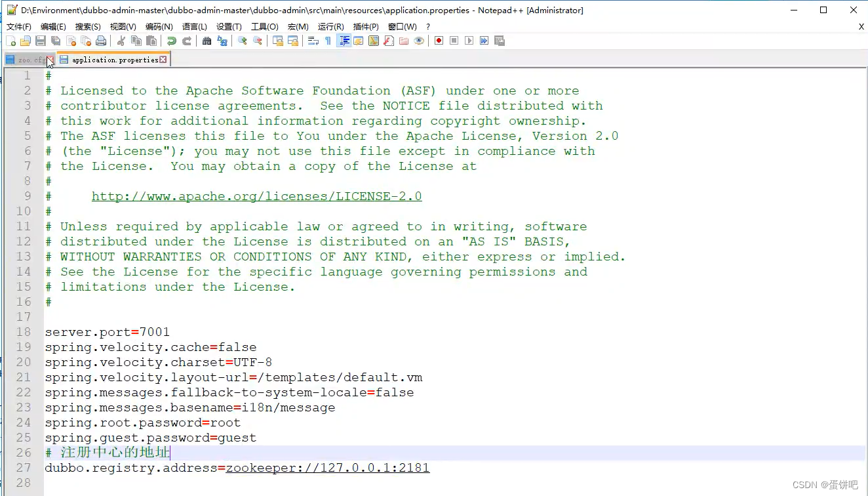The height and width of the screenshot is (496, 868).
Task: Print the document using Print icon
Action: click(101, 41)
